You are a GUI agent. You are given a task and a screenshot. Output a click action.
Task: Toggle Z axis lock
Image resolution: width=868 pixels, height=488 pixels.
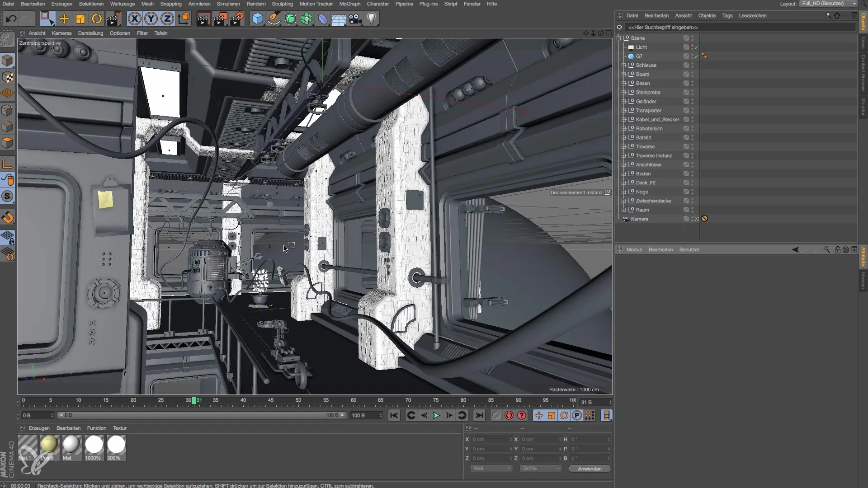pos(167,19)
